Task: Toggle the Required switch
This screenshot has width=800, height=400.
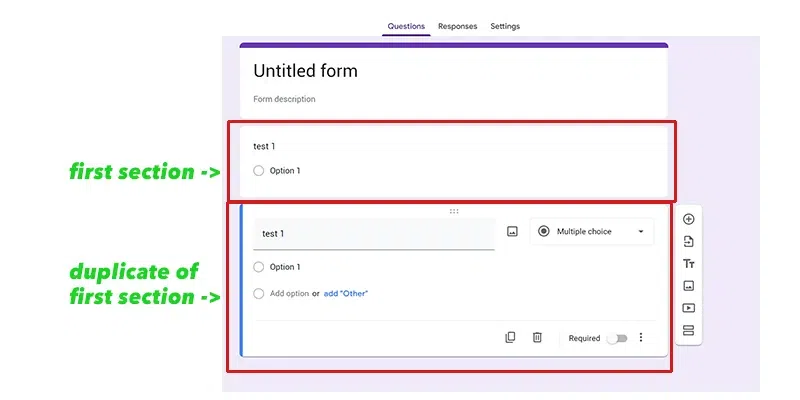Action: 617,338
